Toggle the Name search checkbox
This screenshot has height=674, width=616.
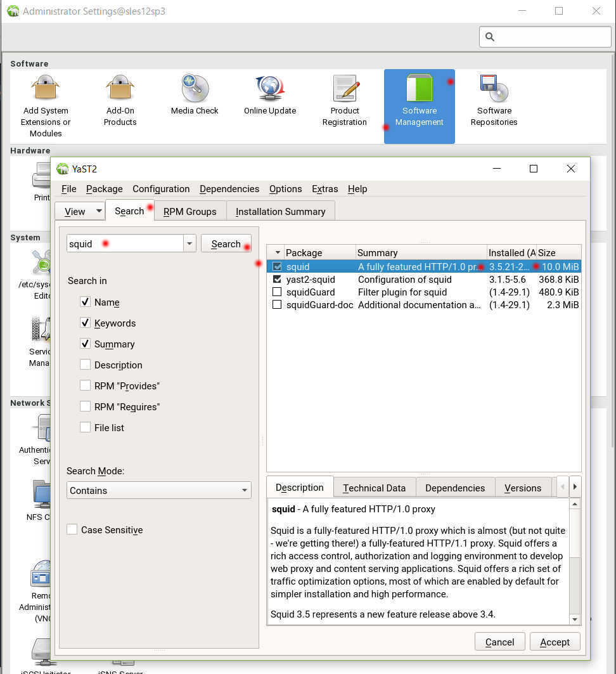point(85,302)
